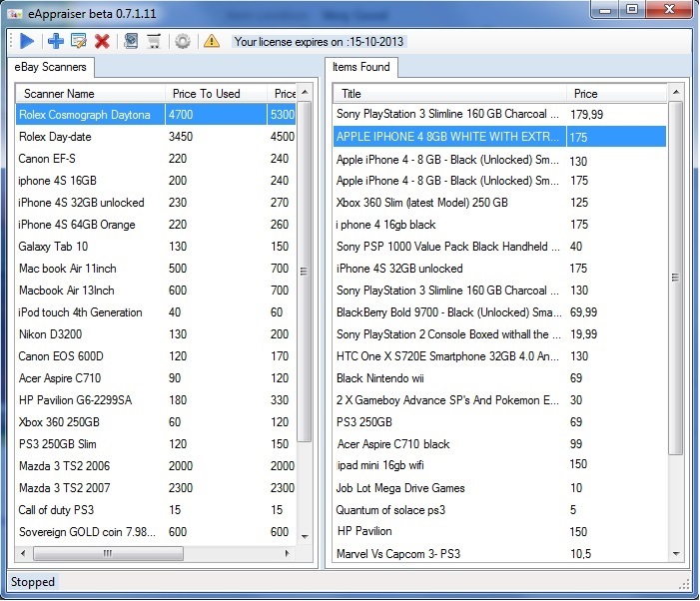Click Items Found scroll up arrow
The image size is (700, 601).
click(x=676, y=93)
